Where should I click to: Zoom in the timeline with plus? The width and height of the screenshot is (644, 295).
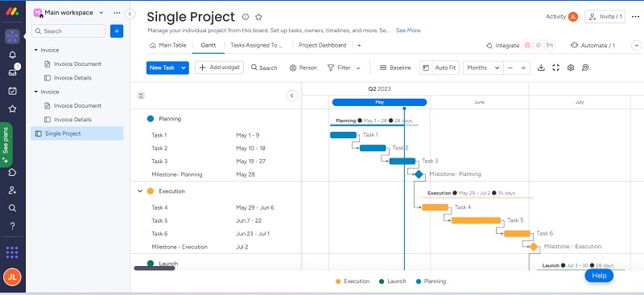[523, 68]
